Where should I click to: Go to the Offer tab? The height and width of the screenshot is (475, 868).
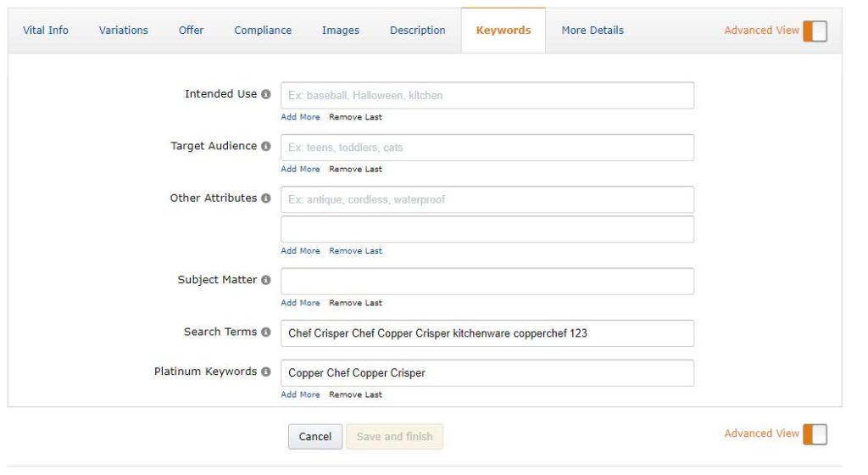click(191, 31)
